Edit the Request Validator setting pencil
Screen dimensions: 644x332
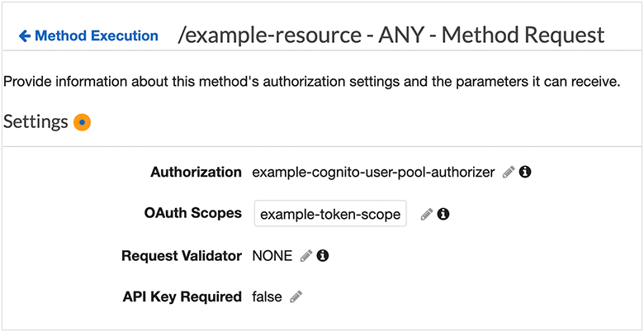point(306,256)
